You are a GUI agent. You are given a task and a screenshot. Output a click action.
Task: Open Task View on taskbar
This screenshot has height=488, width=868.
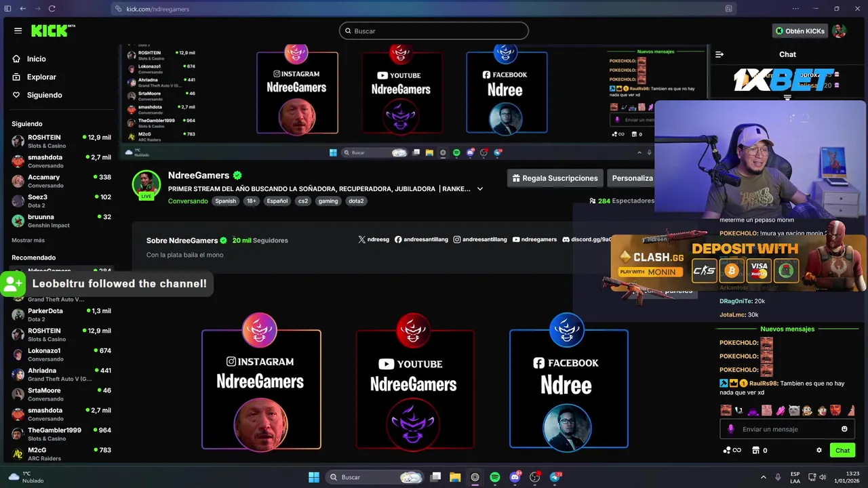click(436, 477)
